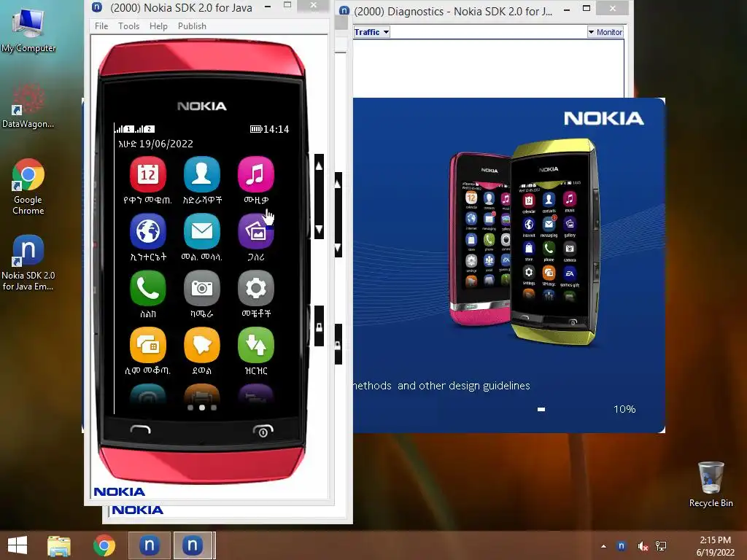This screenshot has width=747, height=560.
Task: Open the green up-down arrows app icon
Action: pos(256,345)
